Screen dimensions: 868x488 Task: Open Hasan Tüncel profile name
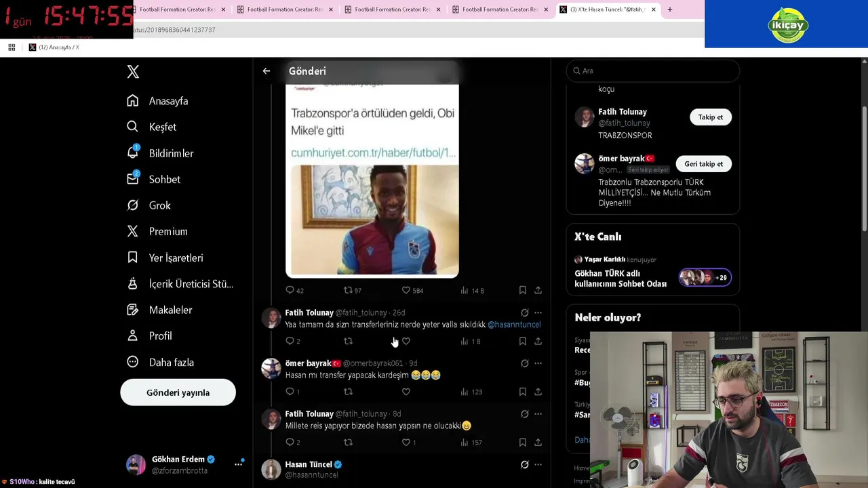pyautogui.click(x=309, y=464)
